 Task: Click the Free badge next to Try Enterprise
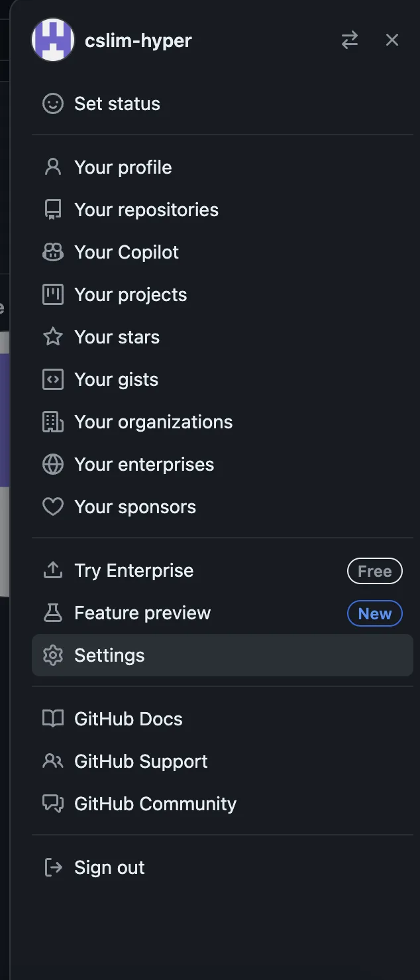click(x=375, y=571)
